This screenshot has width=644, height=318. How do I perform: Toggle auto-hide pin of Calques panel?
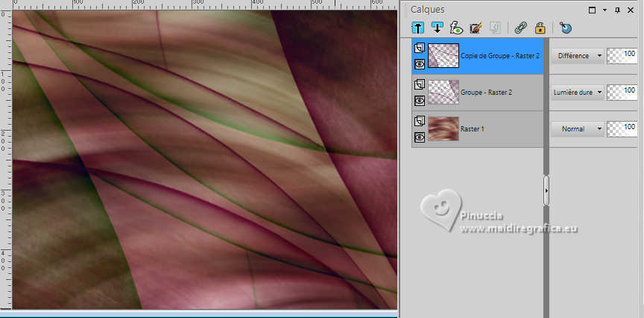coord(617,10)
